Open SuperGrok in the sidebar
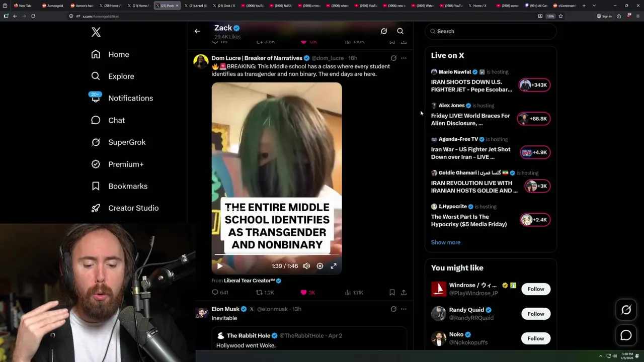The height and width of the screenshot is (362, 644). [118, 142]
